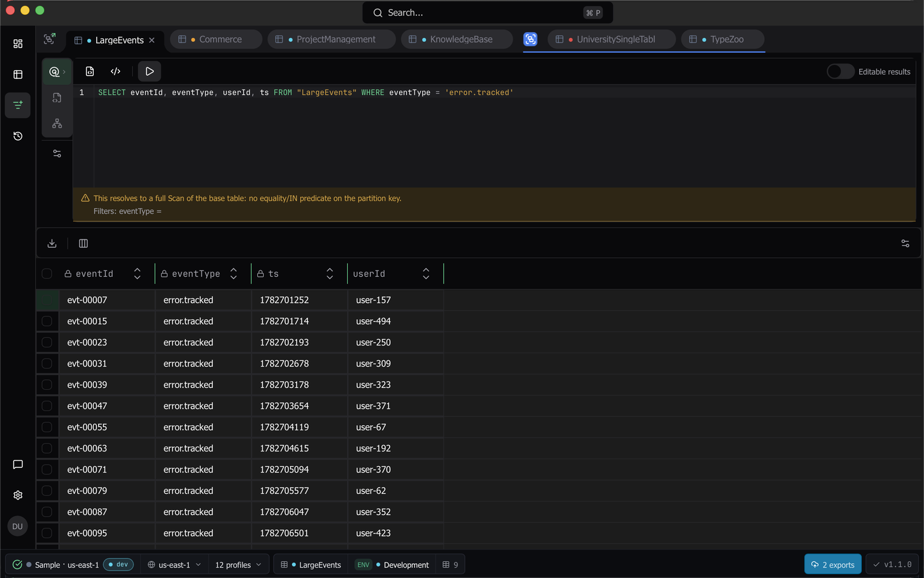Select checkbox for row evt-00039
This screenshot has width=924, height=578.
[47, 385]
